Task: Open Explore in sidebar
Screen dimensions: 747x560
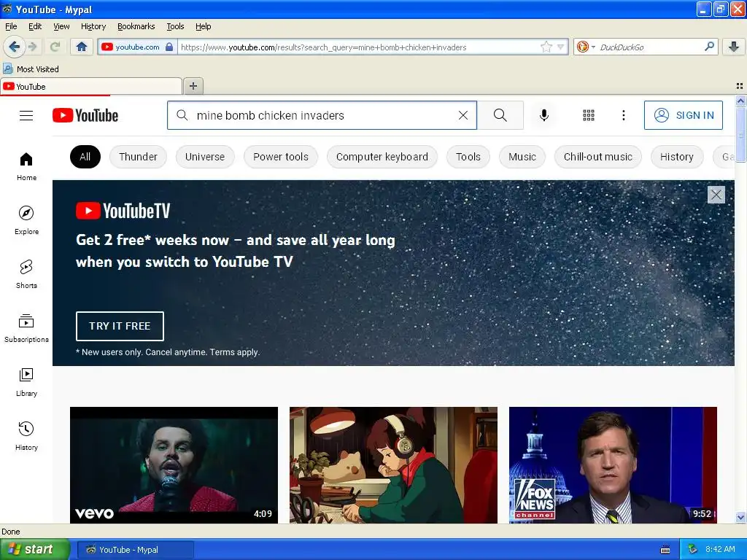Action: [26, 220]
